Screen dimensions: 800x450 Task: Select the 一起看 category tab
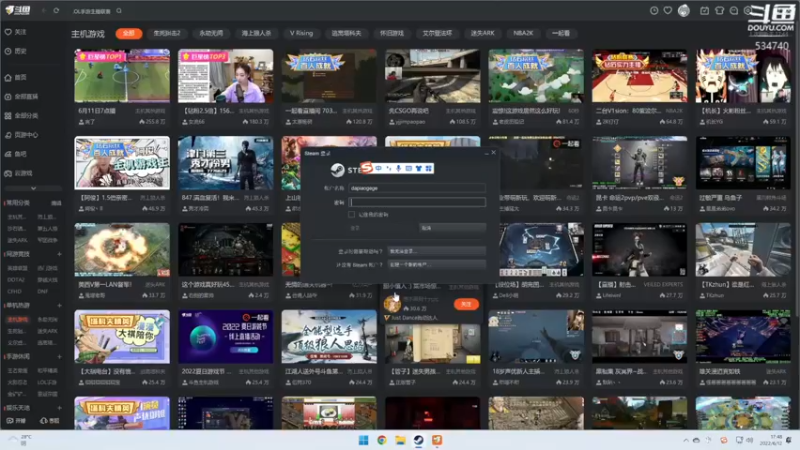click(561, 33)
